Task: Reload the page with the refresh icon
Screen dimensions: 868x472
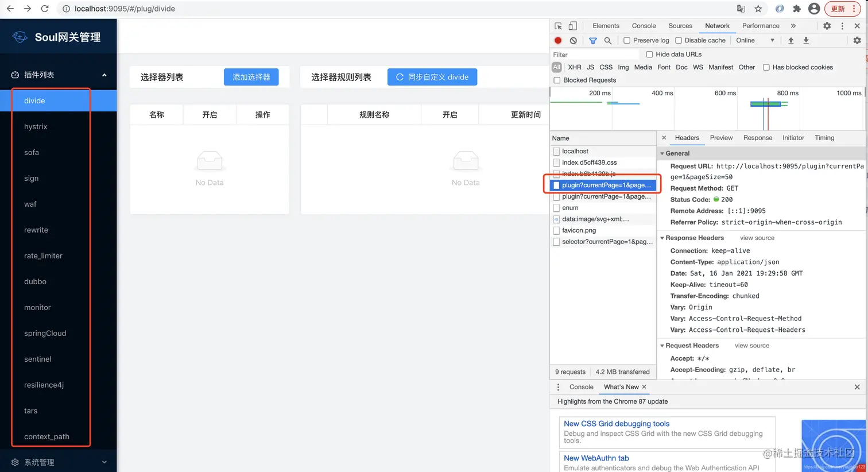Action: 45,9
